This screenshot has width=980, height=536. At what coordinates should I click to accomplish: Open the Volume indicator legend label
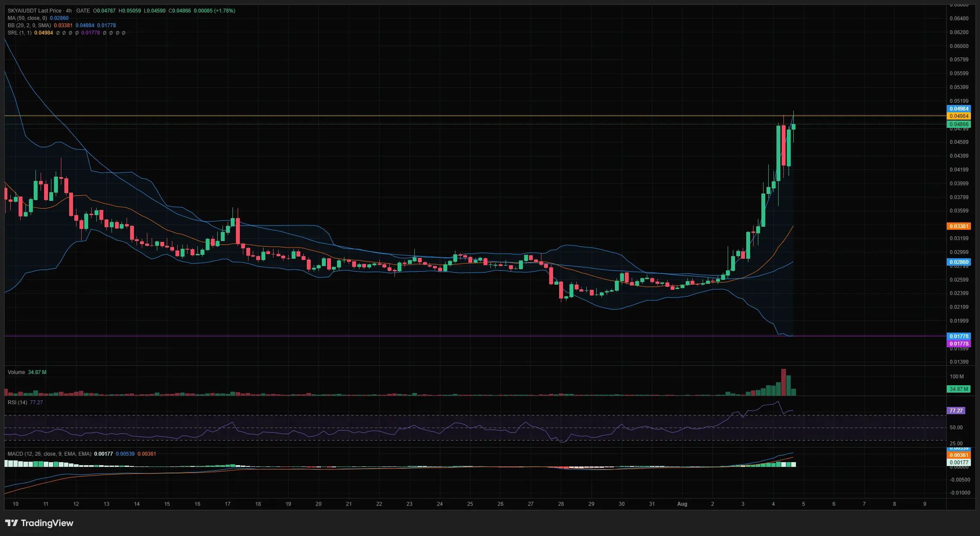point(16,372)
